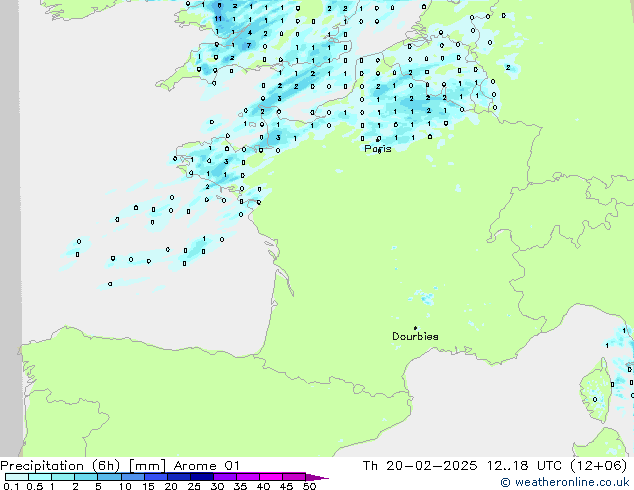Click the '12..18 UTC (12+06)' time text
The image size is (634, 490).
pyautogui.click(x=557, y=466)
